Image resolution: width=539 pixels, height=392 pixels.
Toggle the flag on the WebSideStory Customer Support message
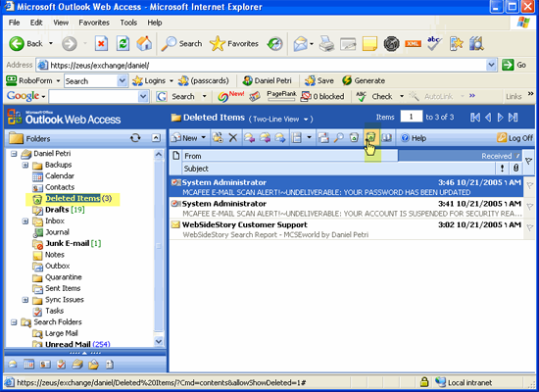click(530, 228)
